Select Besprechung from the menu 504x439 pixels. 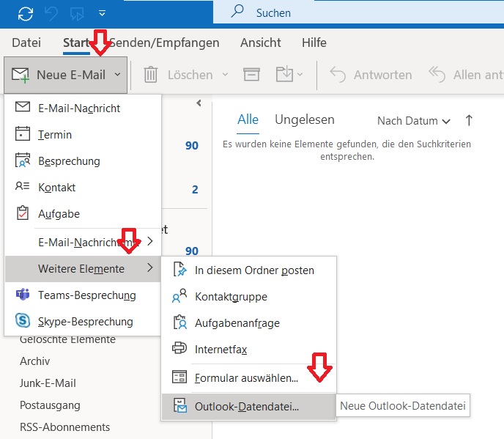[x=83, y=161]
